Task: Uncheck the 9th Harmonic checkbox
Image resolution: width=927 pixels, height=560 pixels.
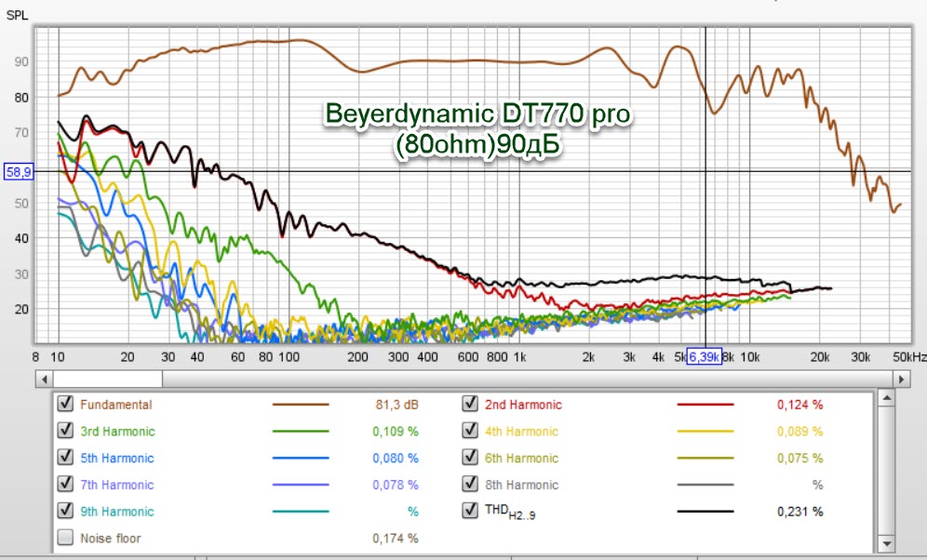Action: pyautogui.click(x=65, y=511)
